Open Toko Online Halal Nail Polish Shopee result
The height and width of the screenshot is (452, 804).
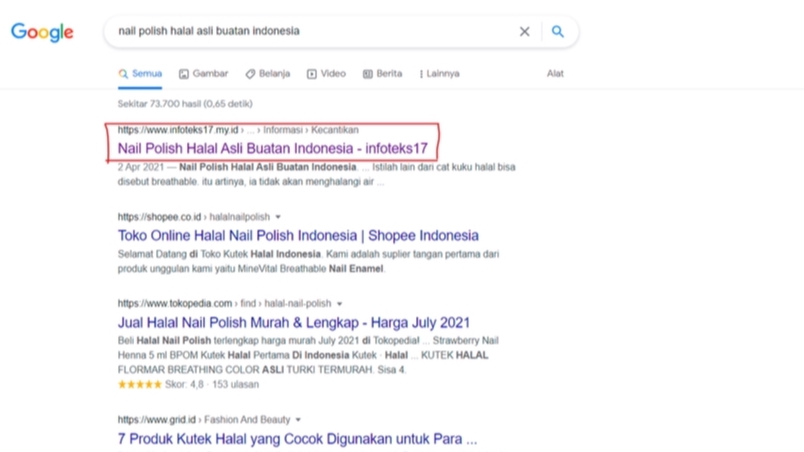(x=298, y=236)
